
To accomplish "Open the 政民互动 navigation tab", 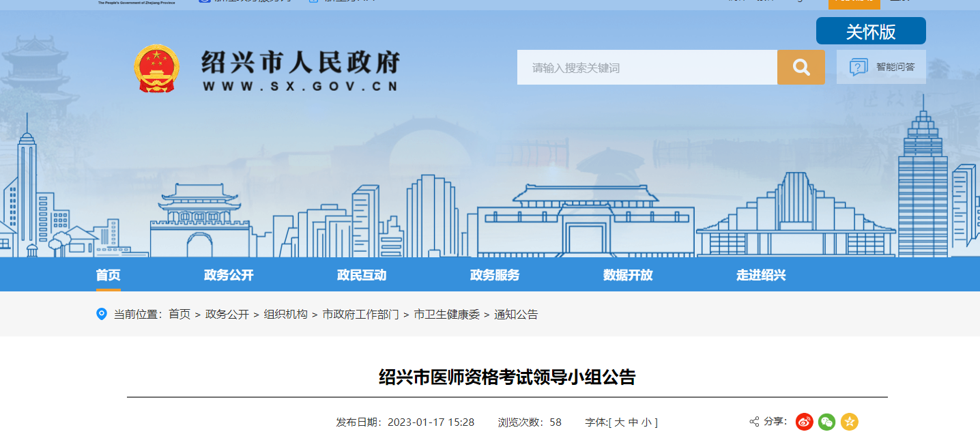I will [362, 275].
